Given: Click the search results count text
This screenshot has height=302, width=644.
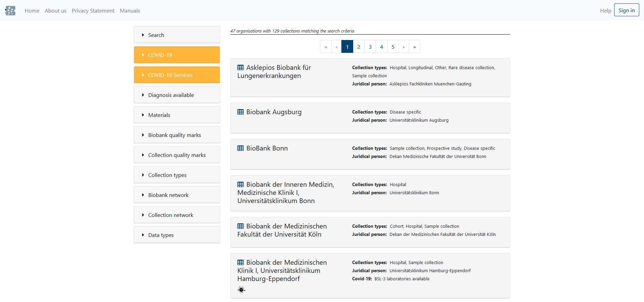Looking at the screenshot, I should [x=292, y=31].
